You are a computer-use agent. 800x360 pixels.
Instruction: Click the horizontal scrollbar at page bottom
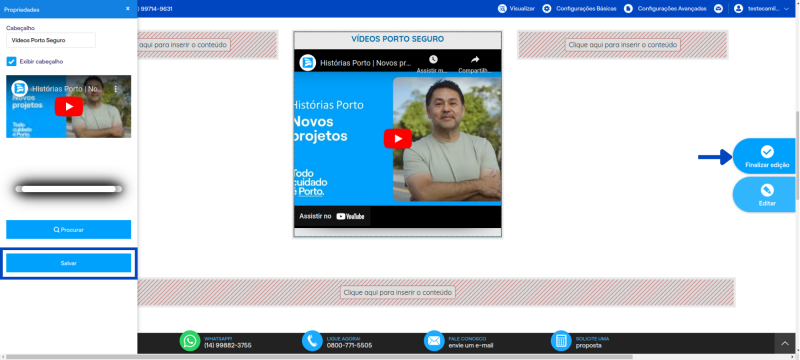319,357
